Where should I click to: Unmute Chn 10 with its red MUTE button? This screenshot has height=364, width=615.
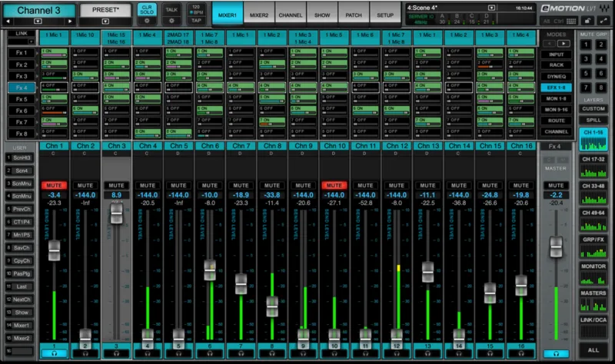[x=334, y=185]
